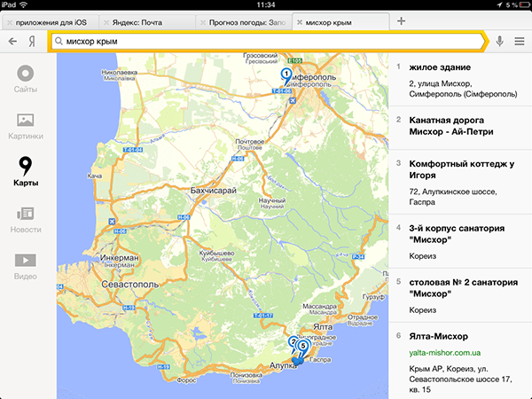Viewport: 532px width, 399px height.
Task: Tap the magnifier icon in search field
Action: click(x=59, y=41)
